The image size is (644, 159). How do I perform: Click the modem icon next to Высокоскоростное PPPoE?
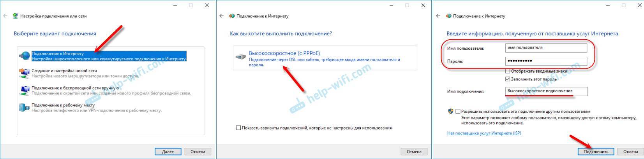click(x=241, y=57)
